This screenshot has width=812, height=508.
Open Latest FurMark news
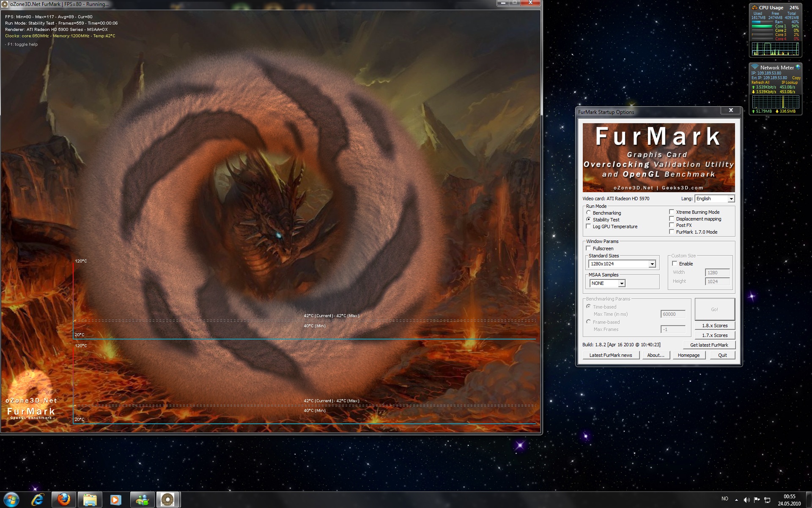[611, 355]
